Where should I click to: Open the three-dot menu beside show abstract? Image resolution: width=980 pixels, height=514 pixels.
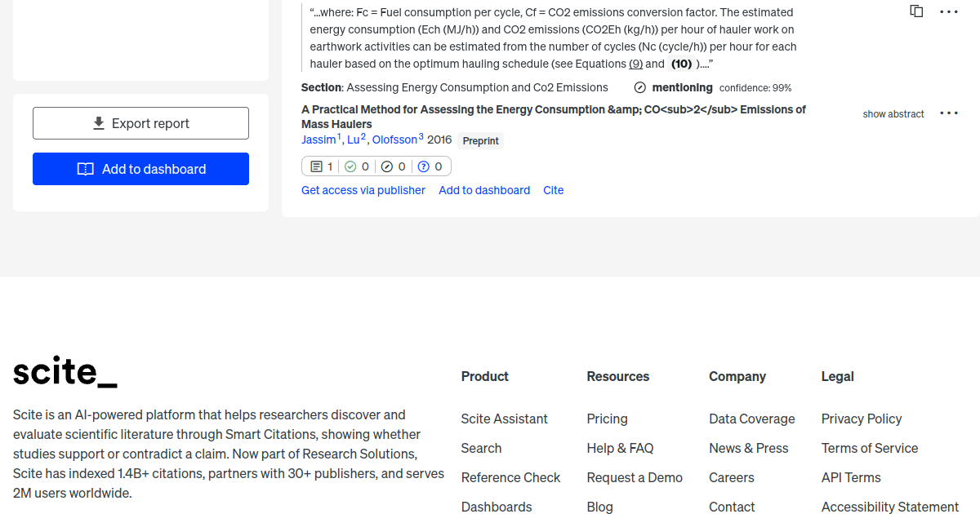(x=949, y=113)
